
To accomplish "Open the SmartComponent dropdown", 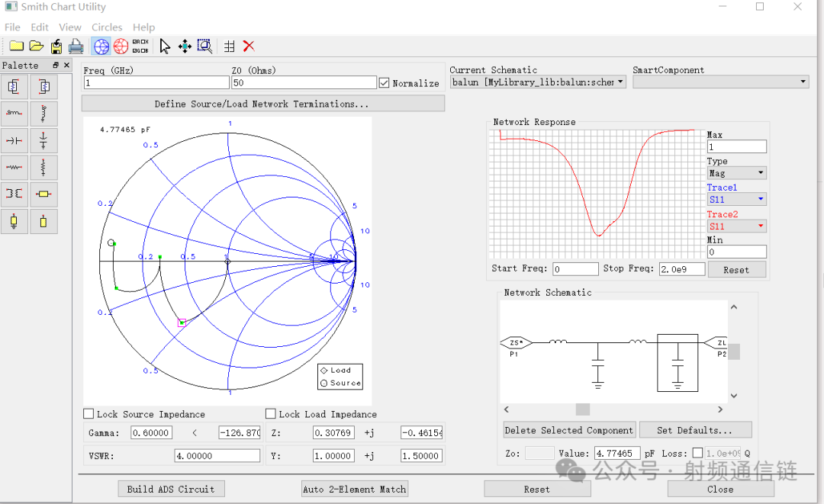I will (x=720, y=82).
